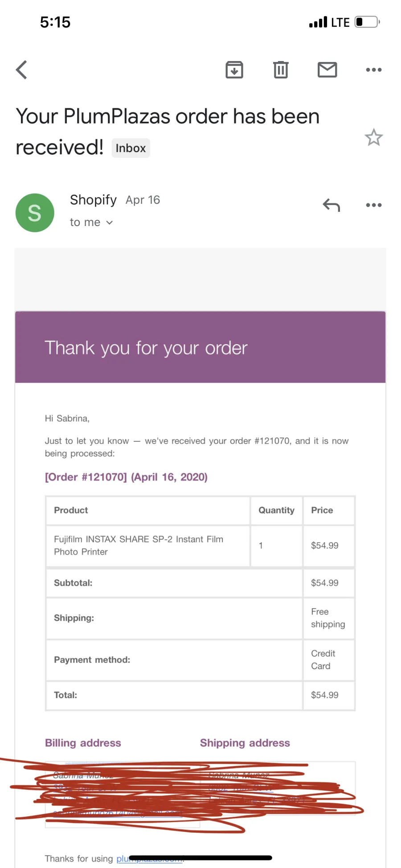Screen dimensions: 401x868
Task: Tap the Thank you for your order banner
Action: pos(200,347)
